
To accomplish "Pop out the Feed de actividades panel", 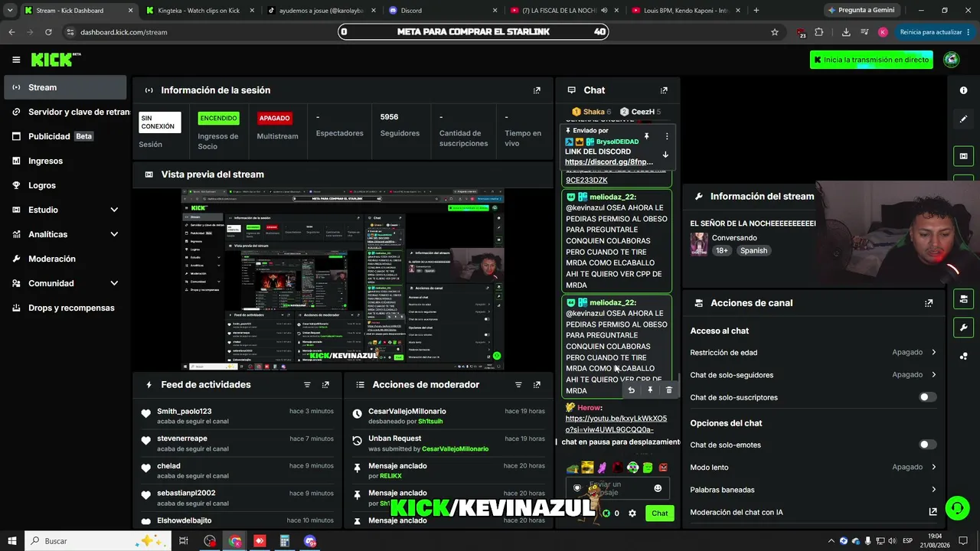I will click(325, 385).
